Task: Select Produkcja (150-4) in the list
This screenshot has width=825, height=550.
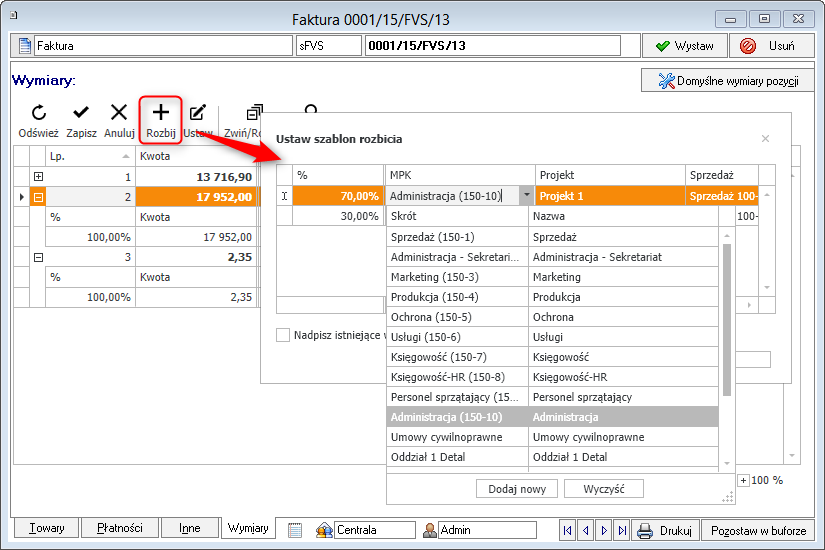Action: coord(552,297)
